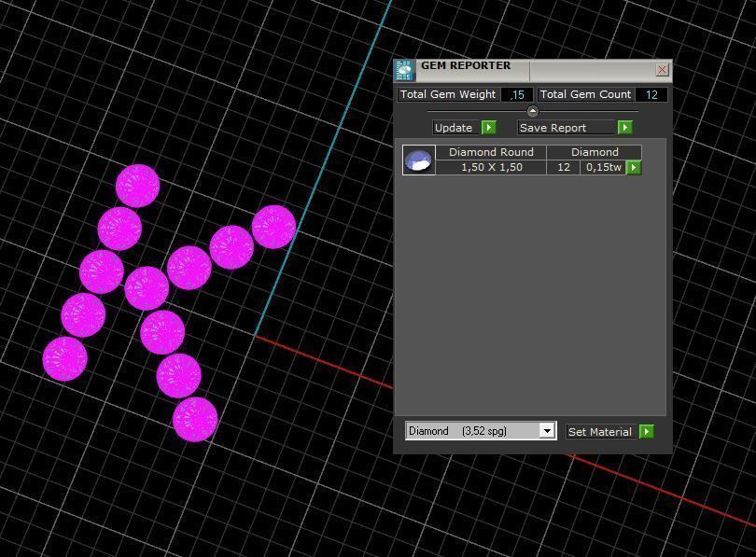Click the Diamond material header cell
Image resolution: width=756 pixels, height=557 pixels.
coord(594,152)
